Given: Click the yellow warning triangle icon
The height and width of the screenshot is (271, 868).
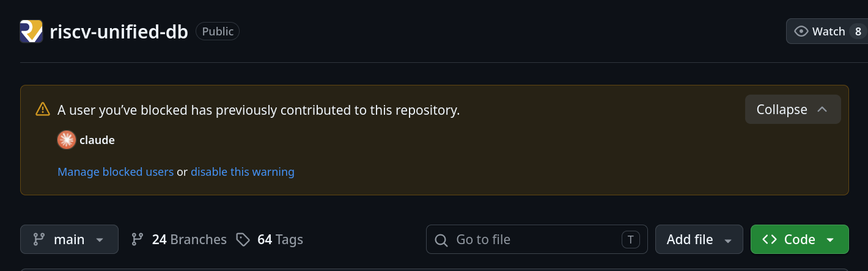Looking at the screenshot, I should (x=43, y=109).
